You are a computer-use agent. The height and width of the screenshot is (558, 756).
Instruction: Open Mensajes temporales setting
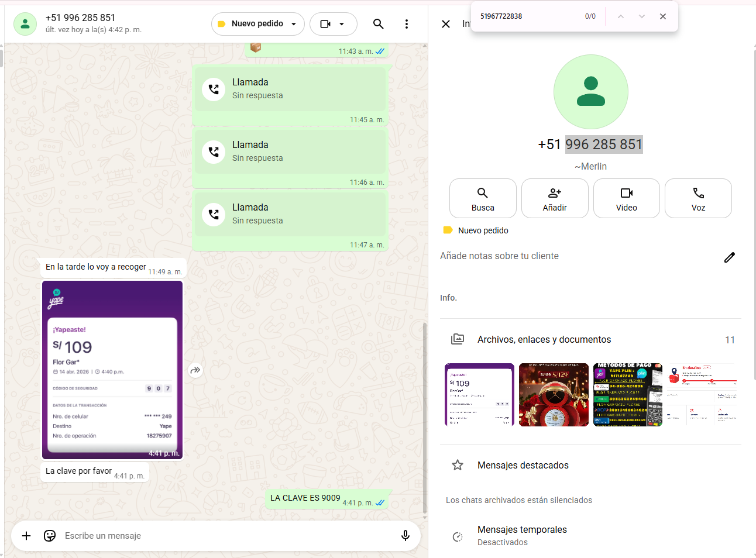(522, 535)
